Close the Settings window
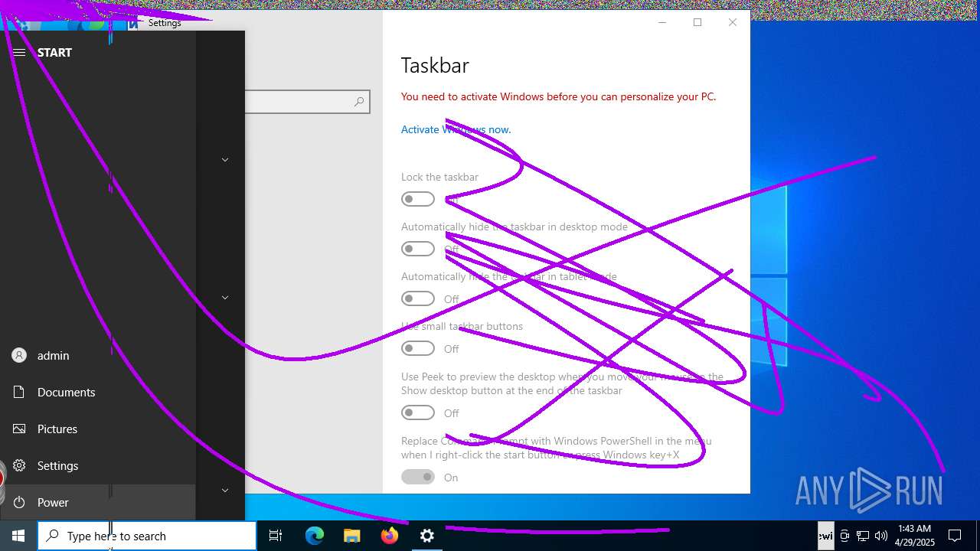 coord(733,22)
